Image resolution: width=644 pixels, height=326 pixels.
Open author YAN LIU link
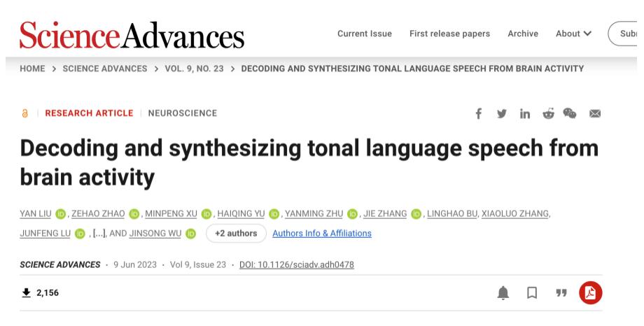(36, 214)
